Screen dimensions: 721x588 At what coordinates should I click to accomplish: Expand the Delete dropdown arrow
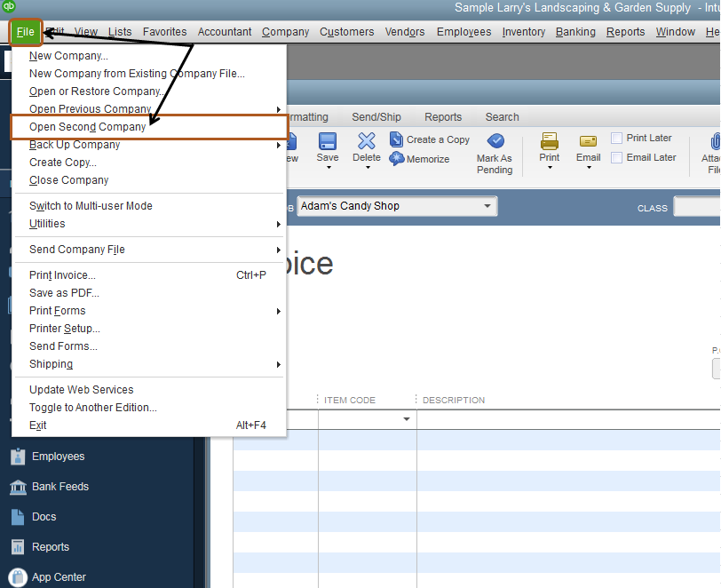[x=368, y=168]
